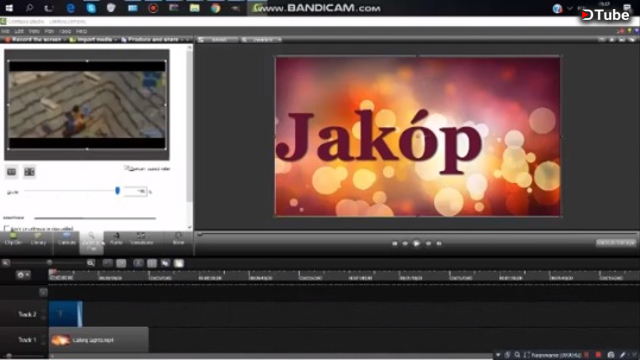640x360 pixels.
Task: Click taskbar search icon
Action: (29, 8)
